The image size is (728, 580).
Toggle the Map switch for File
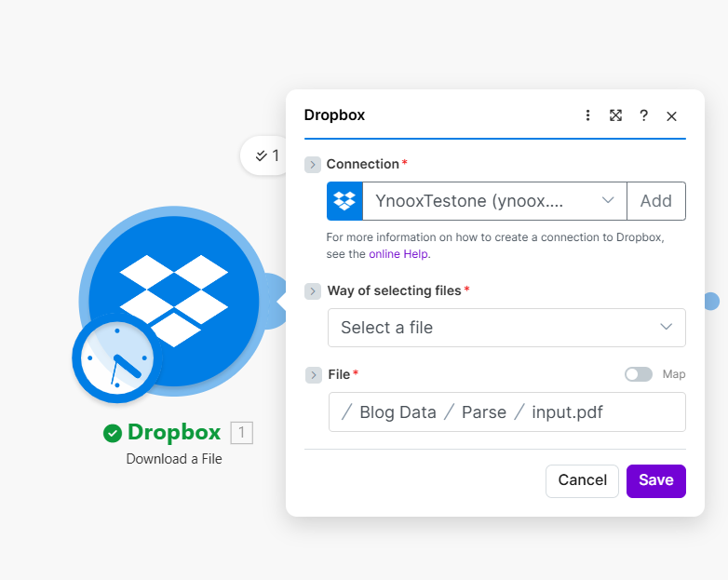click(x=639, y=374)
